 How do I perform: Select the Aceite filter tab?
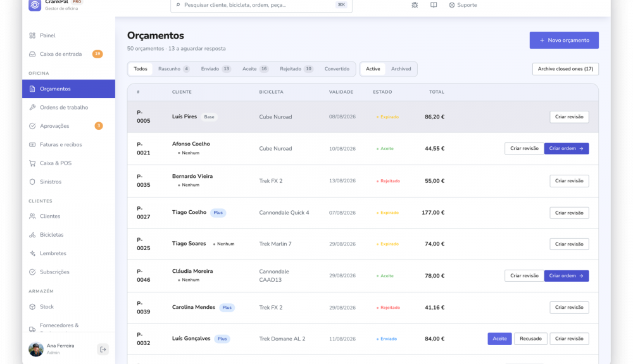pyautogui.click(x=255, y=68)
